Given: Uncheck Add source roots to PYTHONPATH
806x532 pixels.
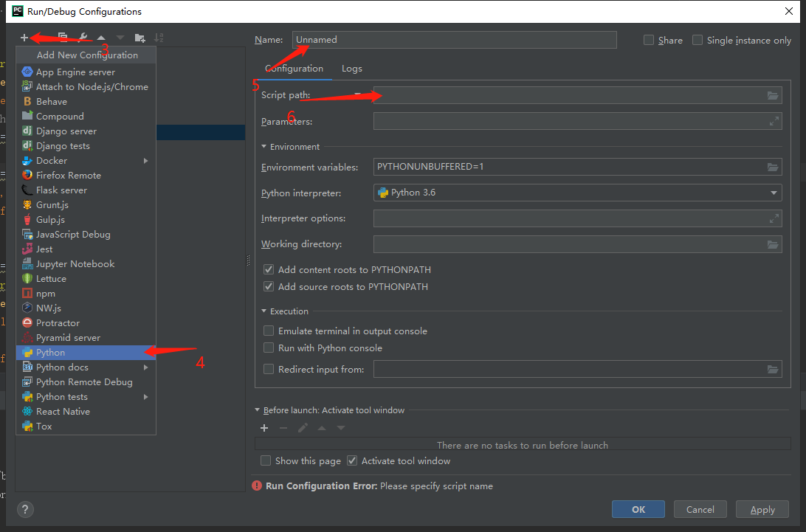Looking at the screenshot, I should pos(269,287).
